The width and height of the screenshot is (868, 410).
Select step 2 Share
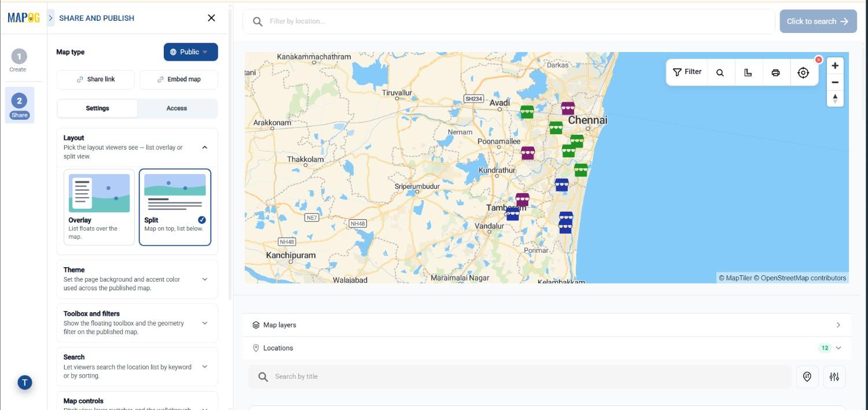click(19, 105)
